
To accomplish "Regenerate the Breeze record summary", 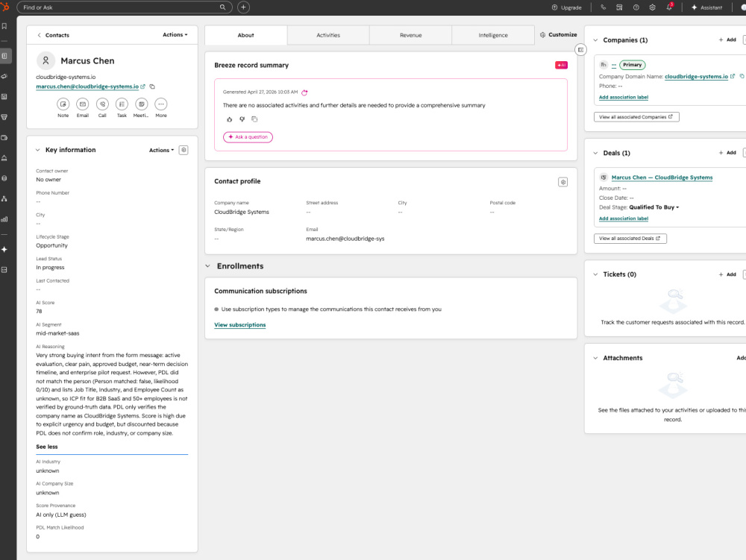I will pyautogui.click(x=304, y=92).
